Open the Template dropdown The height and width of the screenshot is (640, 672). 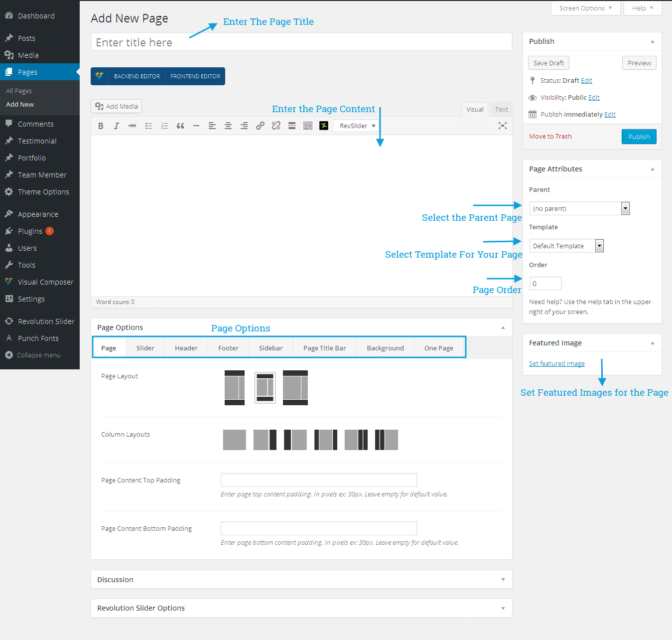point(566,246)
